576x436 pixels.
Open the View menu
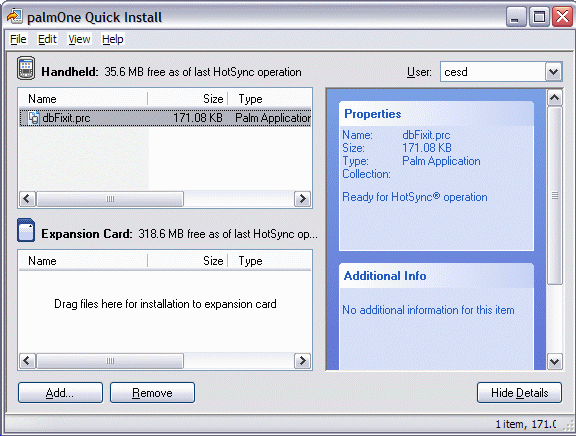(79, 39)
